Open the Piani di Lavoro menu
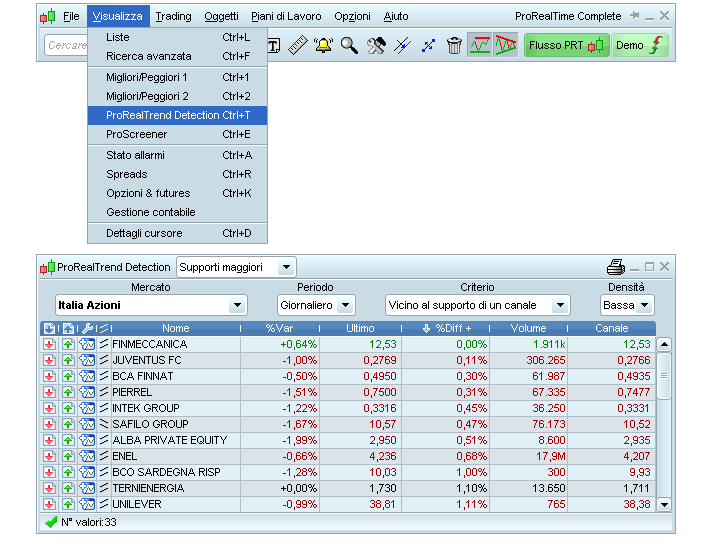 [x=286, y=17]
